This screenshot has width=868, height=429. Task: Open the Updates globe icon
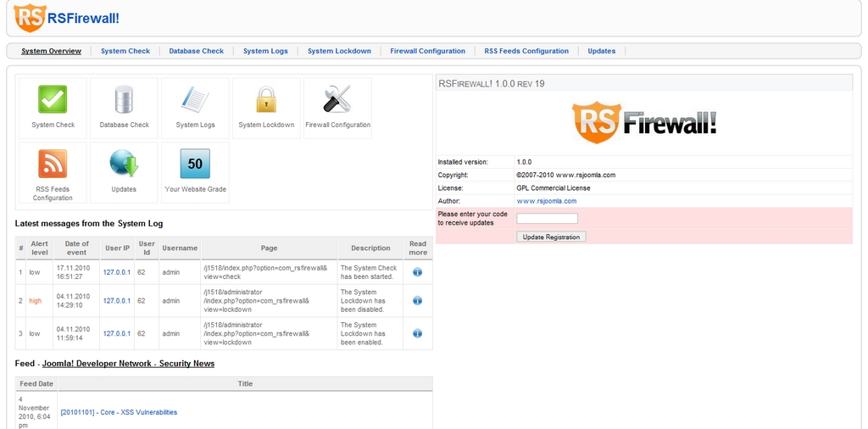pos(124,164)
